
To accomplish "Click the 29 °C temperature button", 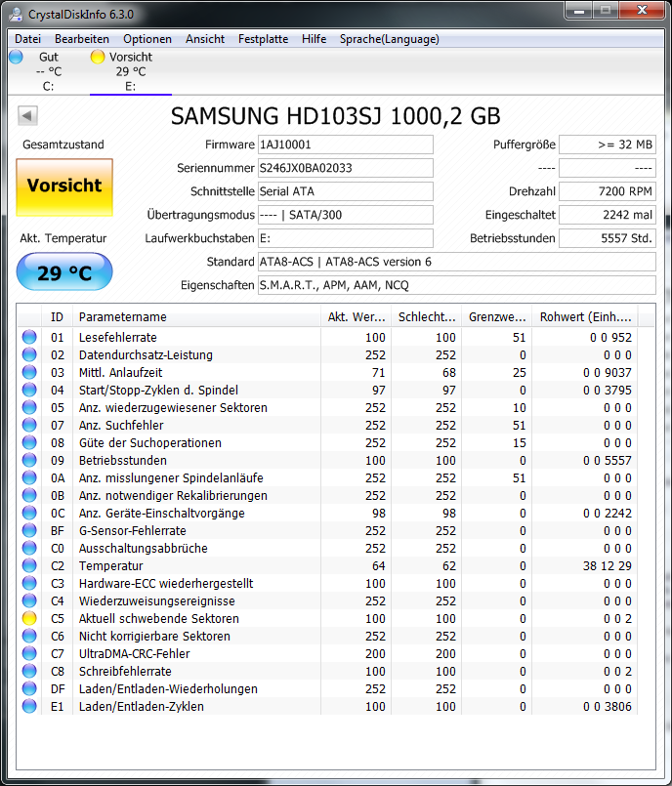I will [64, 271].
